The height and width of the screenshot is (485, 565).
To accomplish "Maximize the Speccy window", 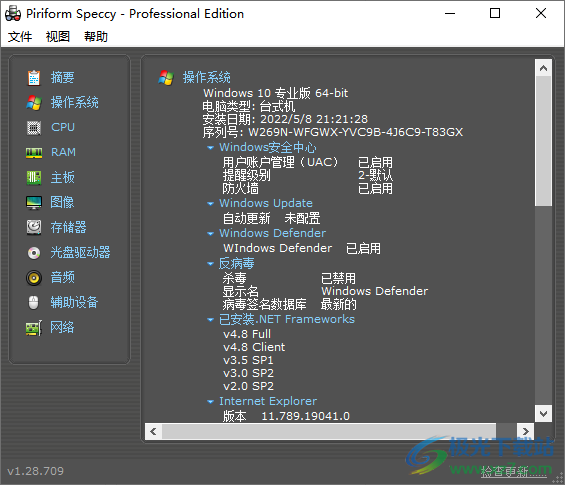I will click(x=495, y=14).
